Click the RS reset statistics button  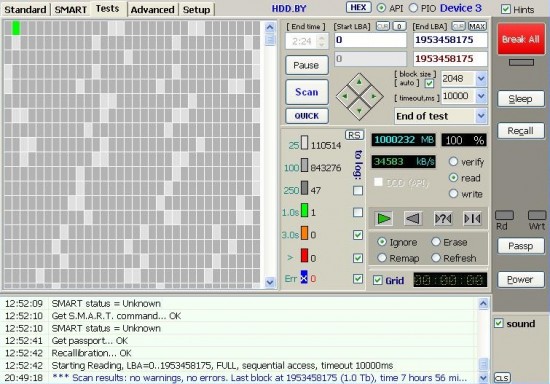(x=354, y=135)
